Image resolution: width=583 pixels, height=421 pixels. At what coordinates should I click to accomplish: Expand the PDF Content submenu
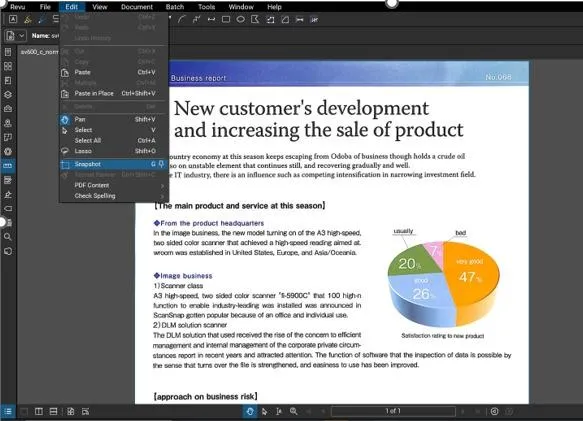(x=114, y=185)
